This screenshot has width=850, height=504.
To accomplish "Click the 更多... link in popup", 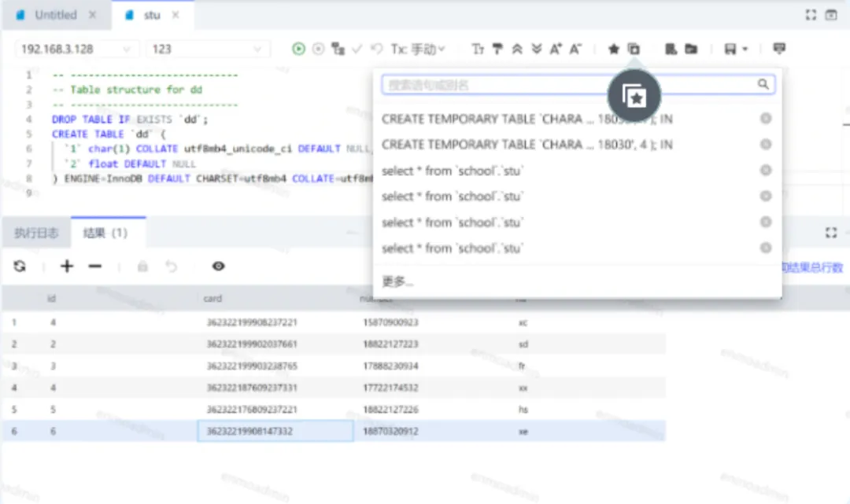I will click(397, 281).
